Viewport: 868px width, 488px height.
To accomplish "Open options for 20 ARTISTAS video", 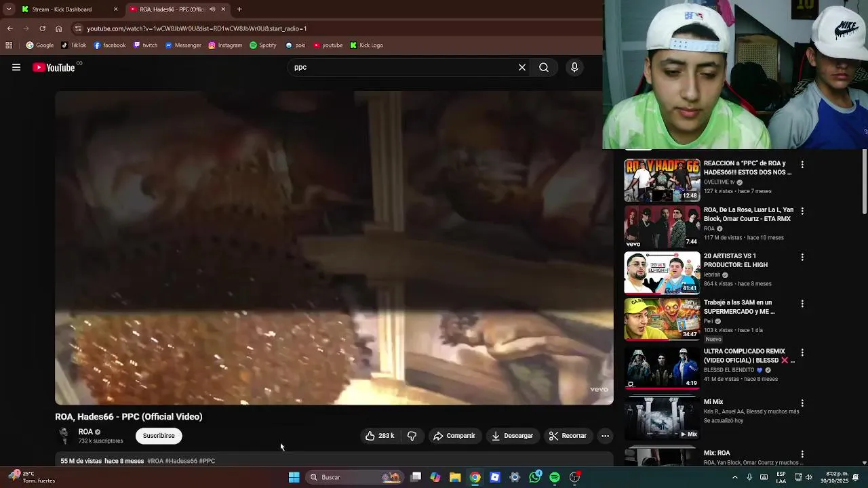I will coord(802,257).
